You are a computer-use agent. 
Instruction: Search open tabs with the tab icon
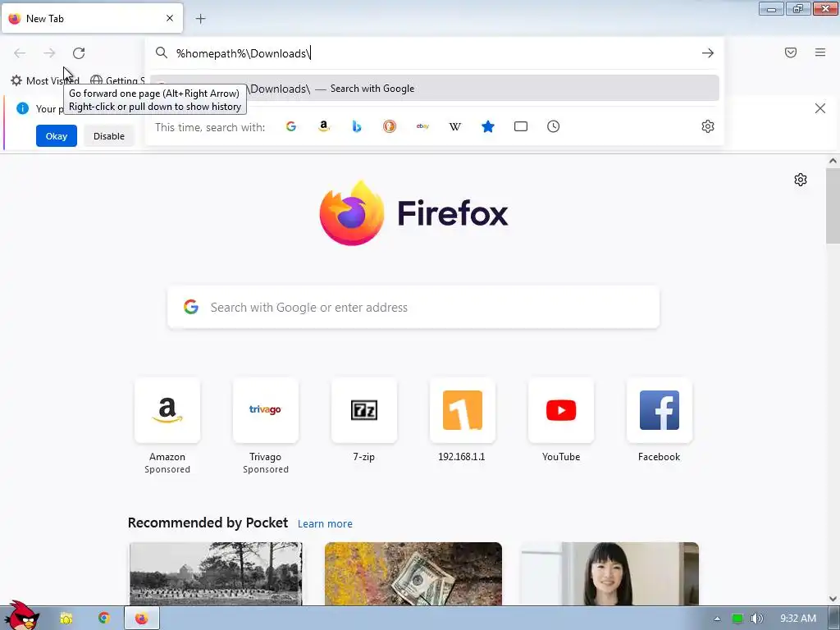[521, 126]
